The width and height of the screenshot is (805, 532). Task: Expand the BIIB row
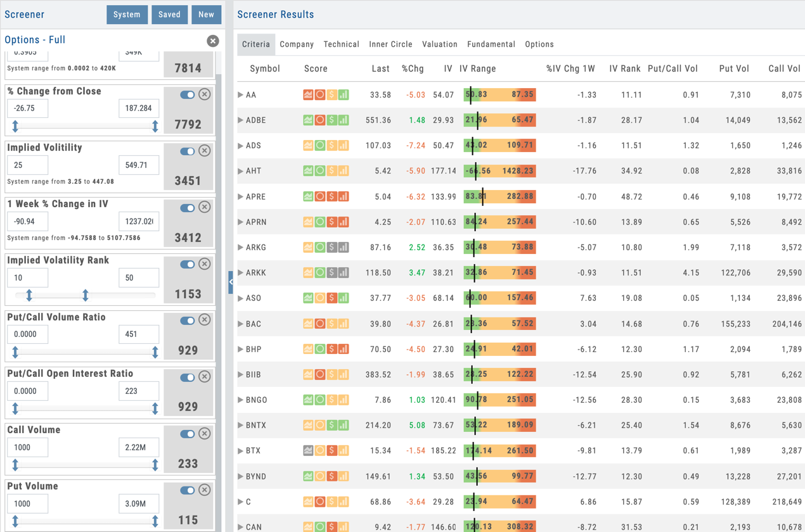240,375
